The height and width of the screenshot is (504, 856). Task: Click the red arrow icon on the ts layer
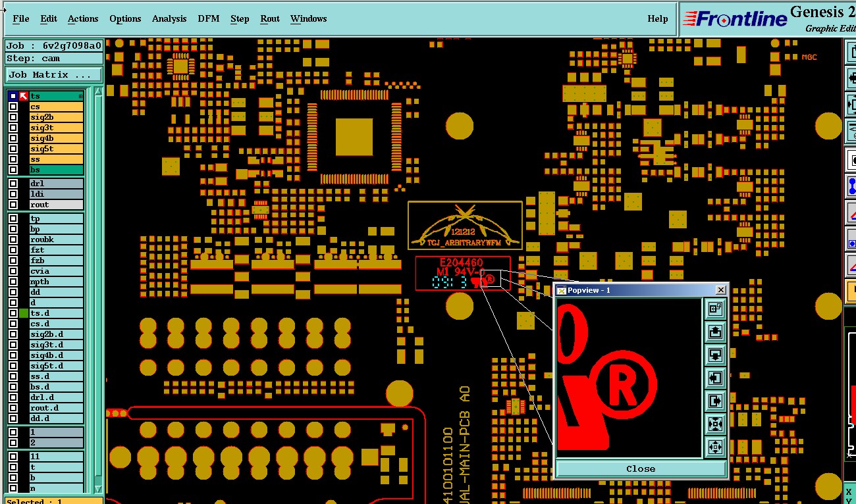[x=24, y=96]
